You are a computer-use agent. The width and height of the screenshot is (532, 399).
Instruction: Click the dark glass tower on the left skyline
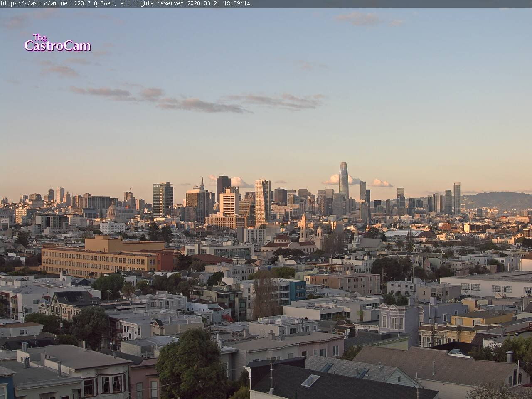[163, 199]
